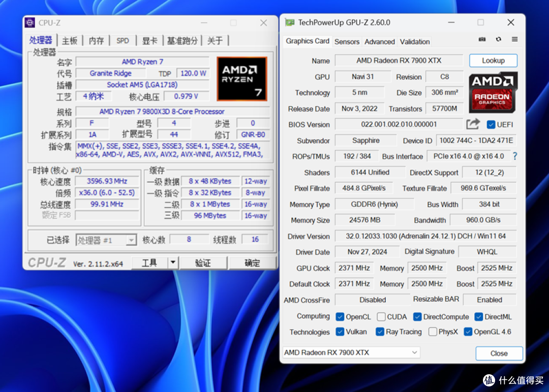
Task: Click the Driver Version field
Action: [425, 236]
